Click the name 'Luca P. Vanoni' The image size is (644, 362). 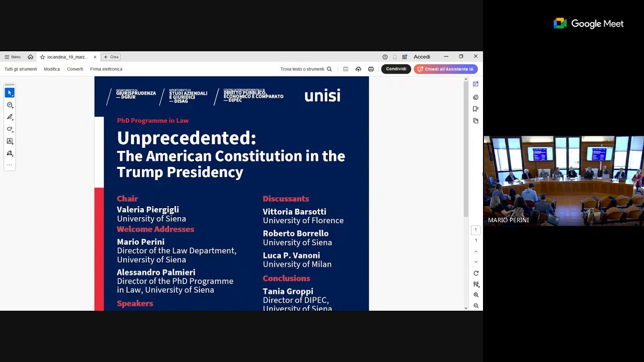(291, 255)
